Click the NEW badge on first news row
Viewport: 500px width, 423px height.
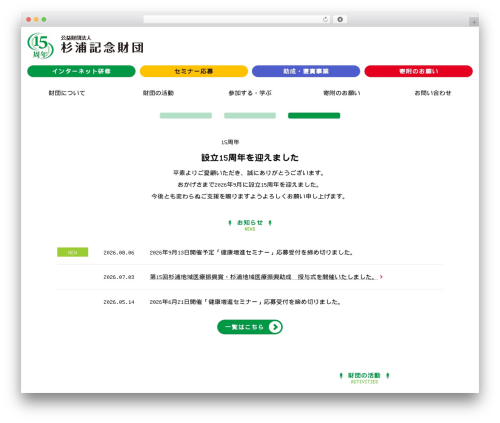tap(73, 252)
